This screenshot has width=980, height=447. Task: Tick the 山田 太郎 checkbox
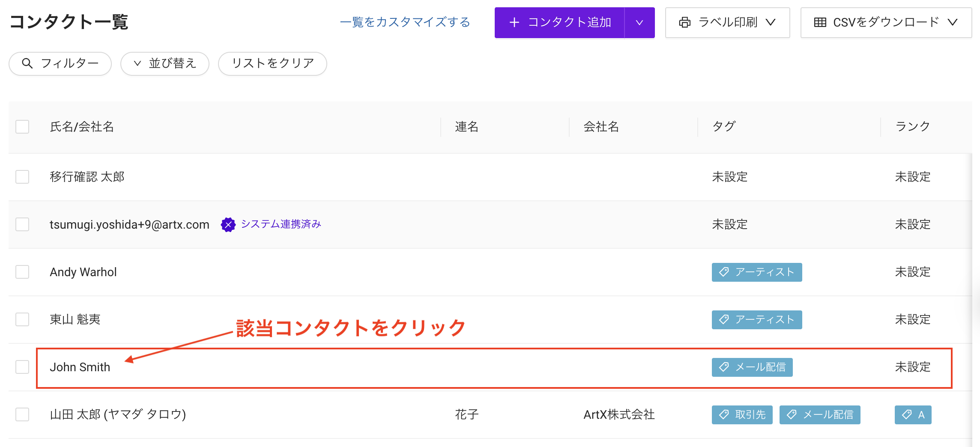pyautogui.click(x=22, y=414)
